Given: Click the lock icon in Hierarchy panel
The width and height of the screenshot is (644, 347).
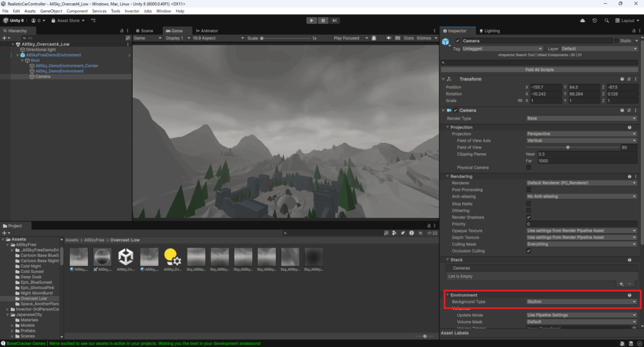Looking at the screenshot, I should click(x=121, y=31).
